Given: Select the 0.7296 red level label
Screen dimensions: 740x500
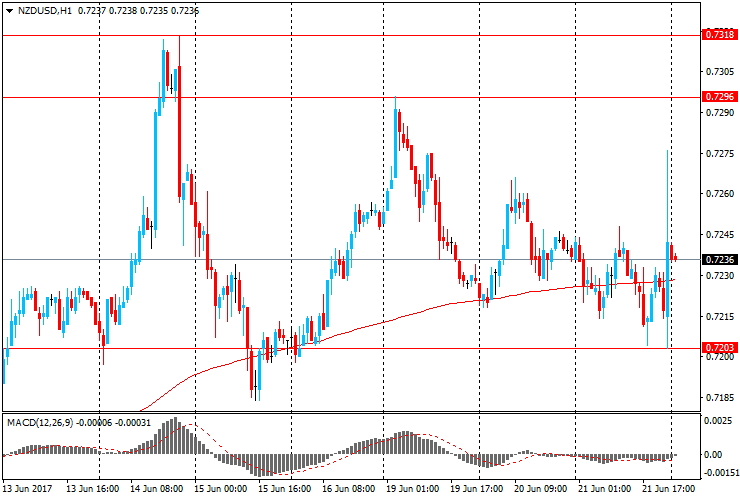Looking at the screenshot, I should [x=720, y=97].
